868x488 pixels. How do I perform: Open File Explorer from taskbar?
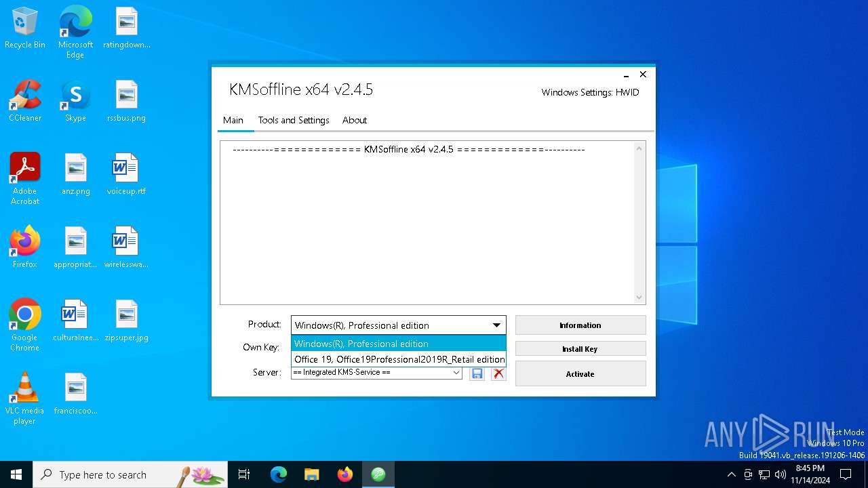(x=311, y=474)
